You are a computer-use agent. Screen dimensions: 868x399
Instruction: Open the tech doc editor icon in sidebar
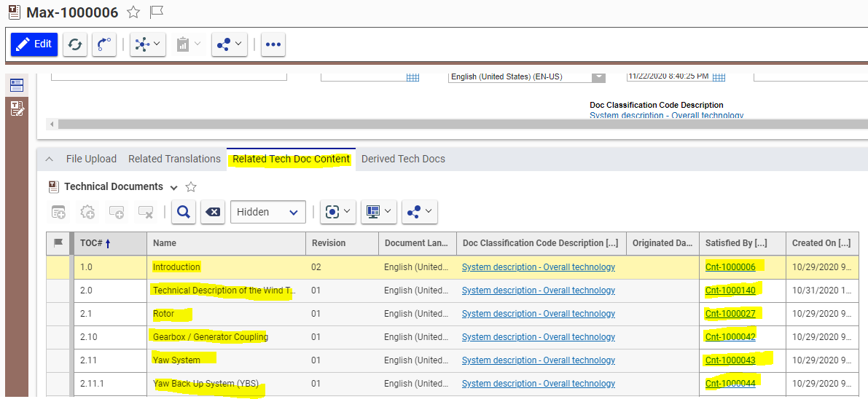(17, 108)
